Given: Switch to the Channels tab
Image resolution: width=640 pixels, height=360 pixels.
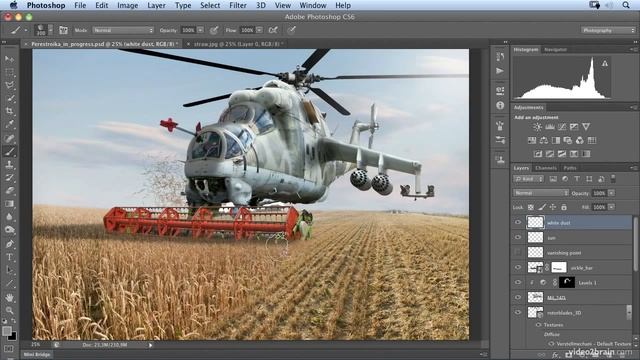Looking at the screenshot, I should coord(546,168).
